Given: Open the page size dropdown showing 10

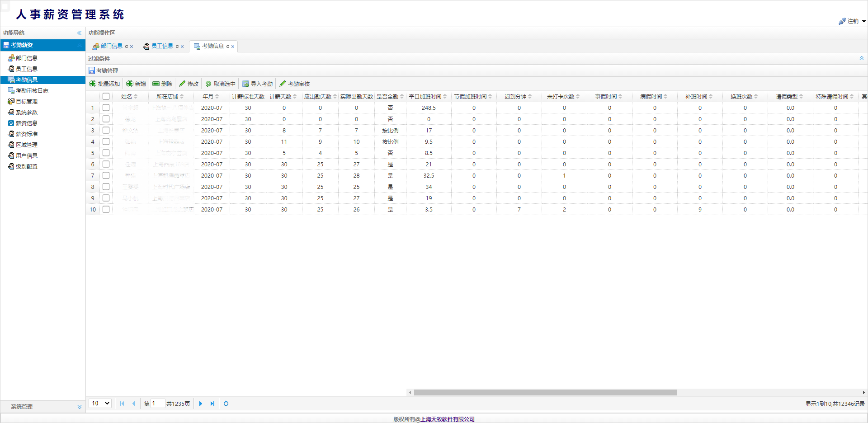Looking at the screenshot, I should [x=100, y=403].
